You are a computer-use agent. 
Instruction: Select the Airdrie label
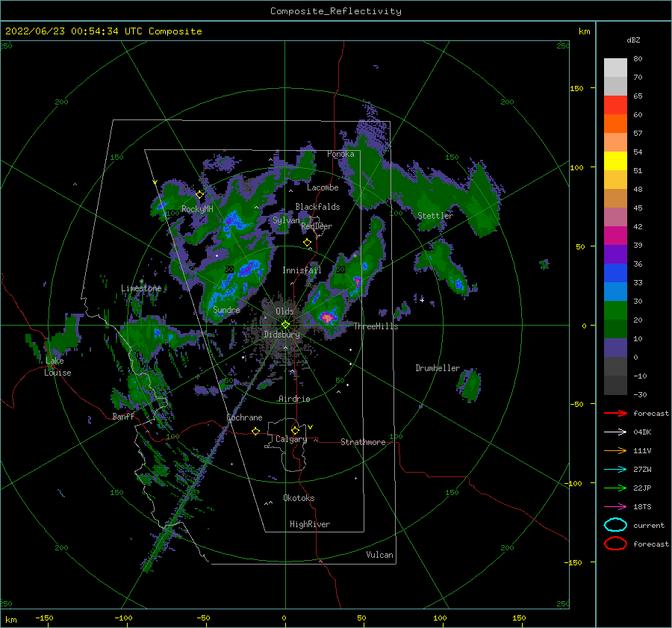click(x=294, y=399)
